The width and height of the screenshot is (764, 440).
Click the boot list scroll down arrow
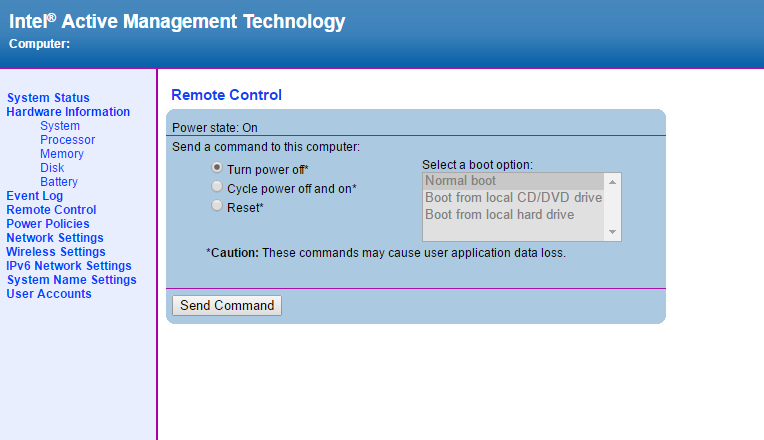612,232
